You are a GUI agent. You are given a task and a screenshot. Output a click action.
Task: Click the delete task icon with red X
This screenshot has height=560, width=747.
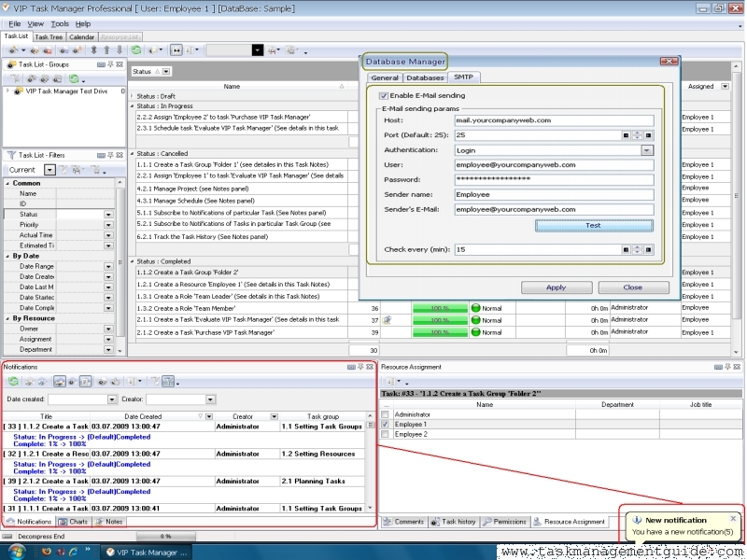pos(48,50)
